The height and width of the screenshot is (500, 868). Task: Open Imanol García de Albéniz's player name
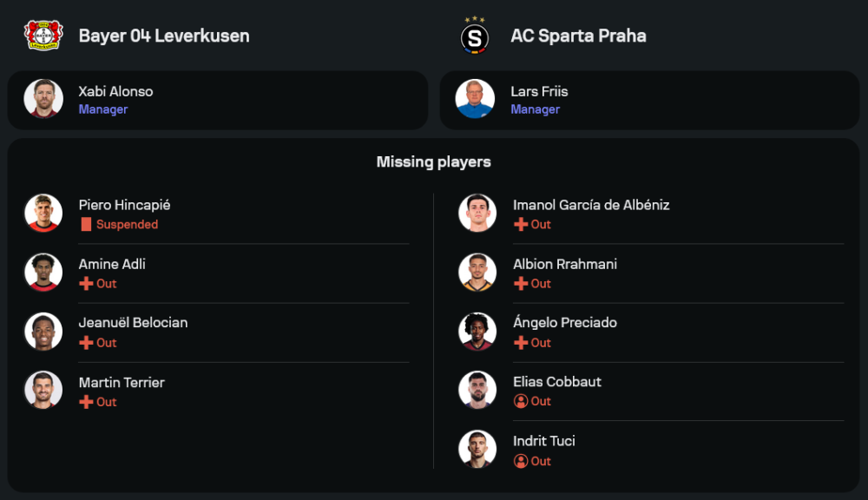tap(591, 205)
